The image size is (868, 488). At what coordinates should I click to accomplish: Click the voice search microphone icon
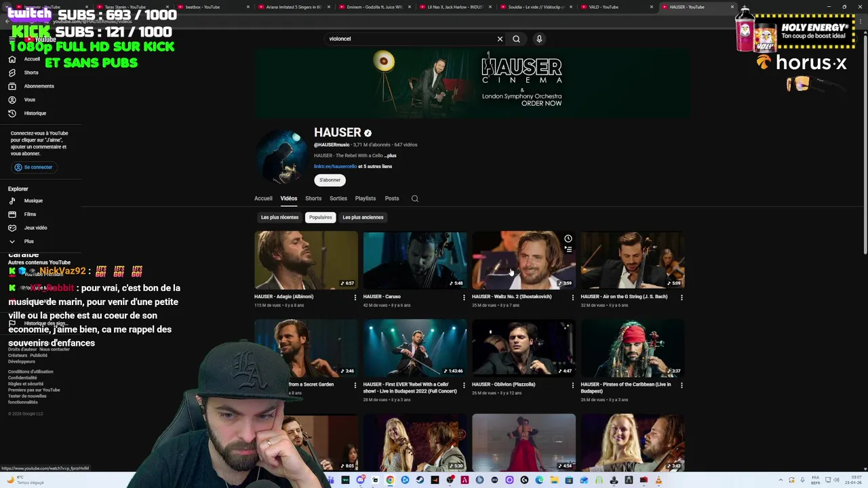pos(539,39)
